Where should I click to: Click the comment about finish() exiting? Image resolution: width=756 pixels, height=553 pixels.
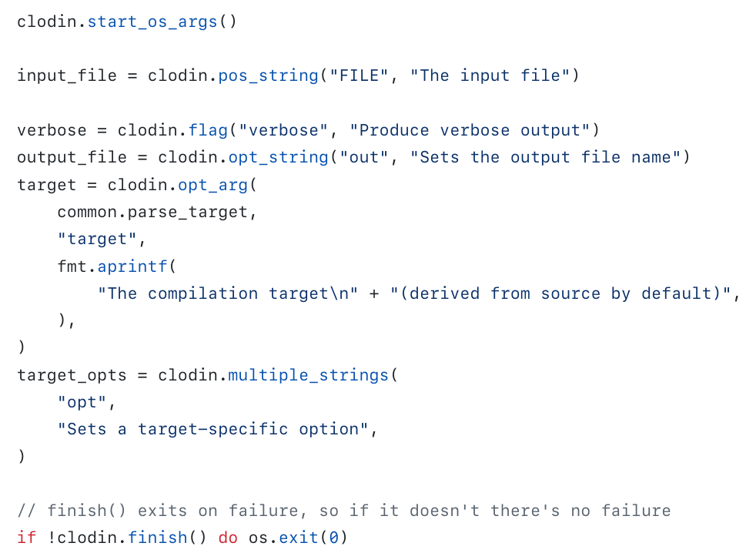coord(343,511)
